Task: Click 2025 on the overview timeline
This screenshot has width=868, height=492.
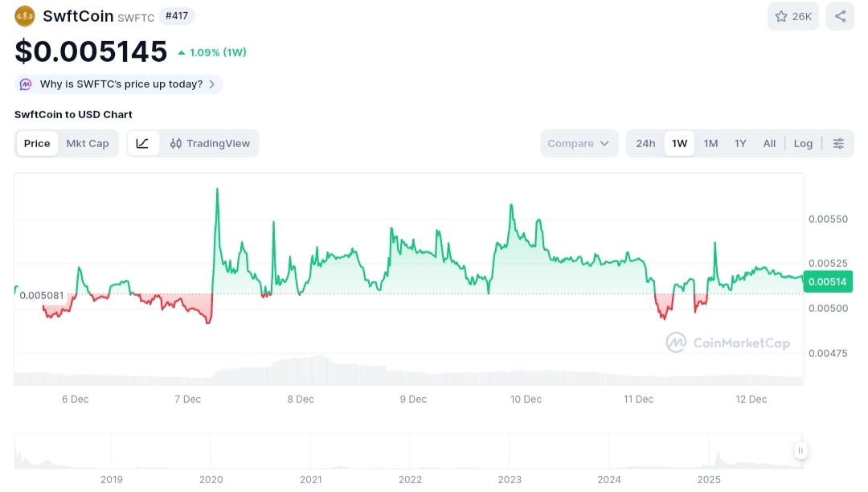Action: click(x=709, y=479)
